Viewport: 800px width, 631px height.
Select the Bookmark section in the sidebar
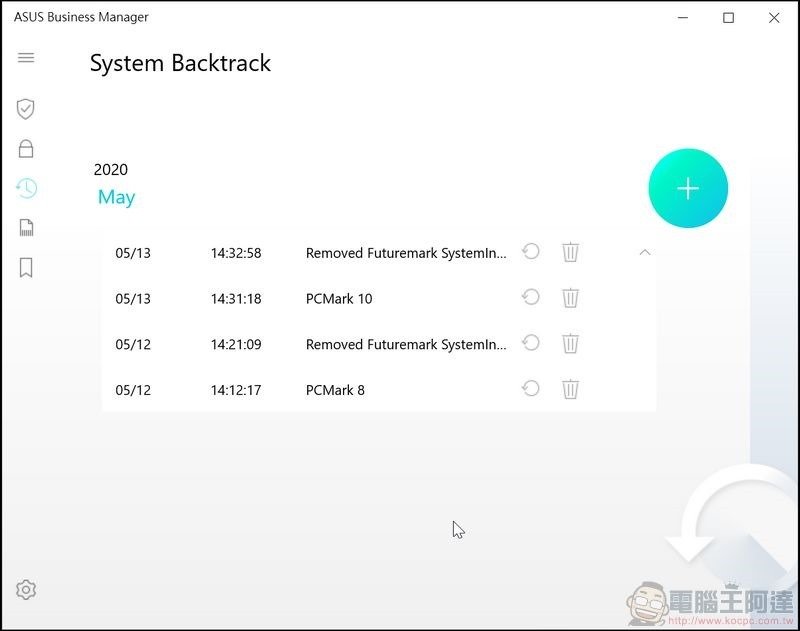25,267
